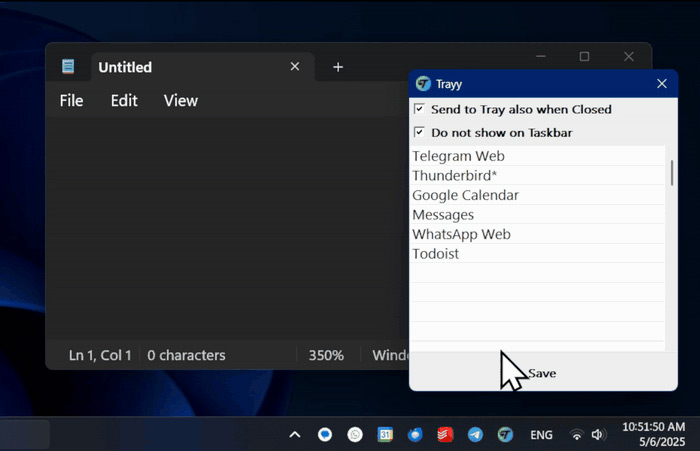
Task: Click Ln 1, Col 1 status indicator
Action: tap(100, 355)
